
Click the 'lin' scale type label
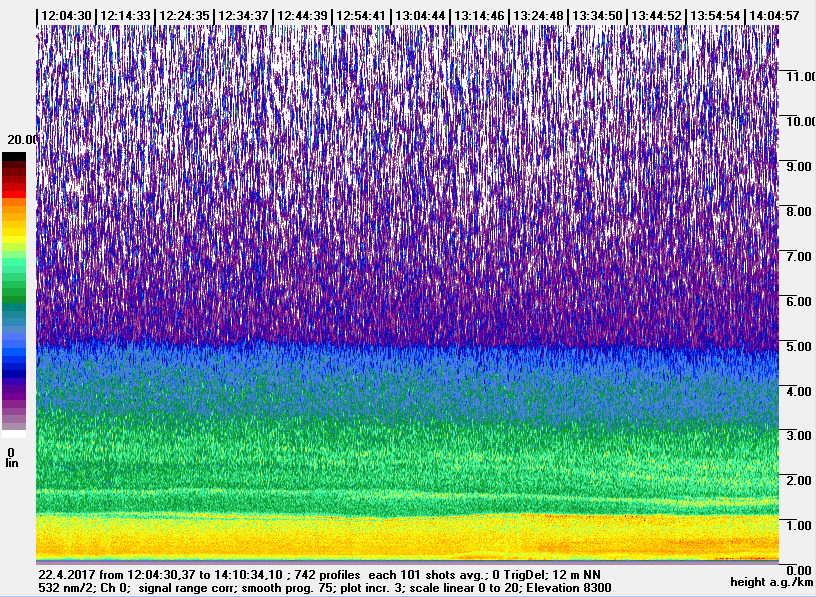[11, 463]
